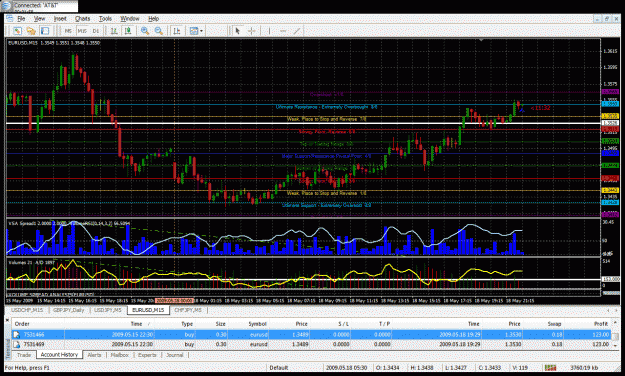Open the Templates dropdown arrow
Viewport: 625px width, 376px height.
(x=201, y=31)
